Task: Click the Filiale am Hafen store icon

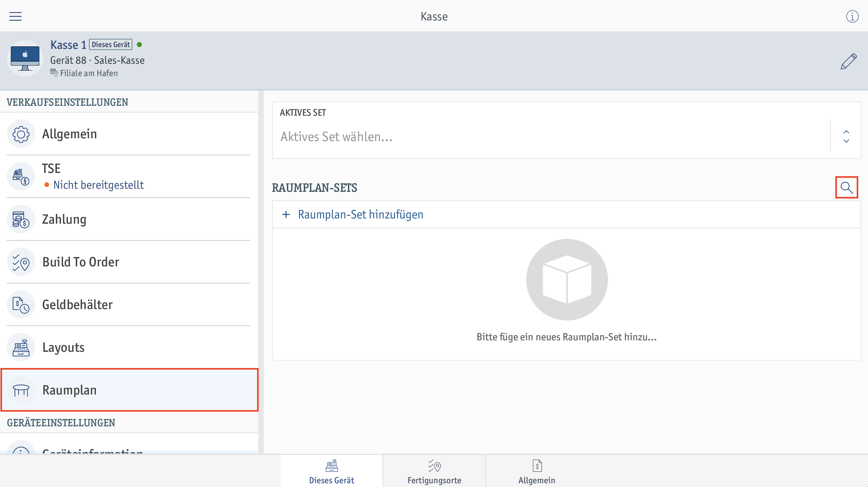Action: (x=54, y=73)
